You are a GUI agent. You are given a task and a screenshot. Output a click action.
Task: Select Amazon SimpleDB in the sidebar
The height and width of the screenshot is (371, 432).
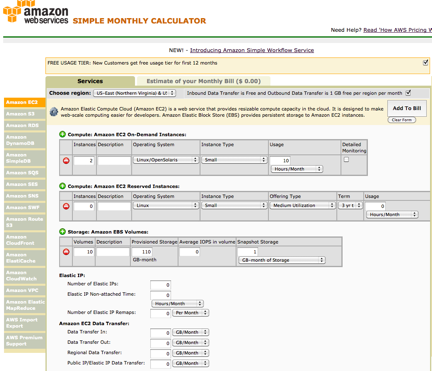click(x=25, y=158)
